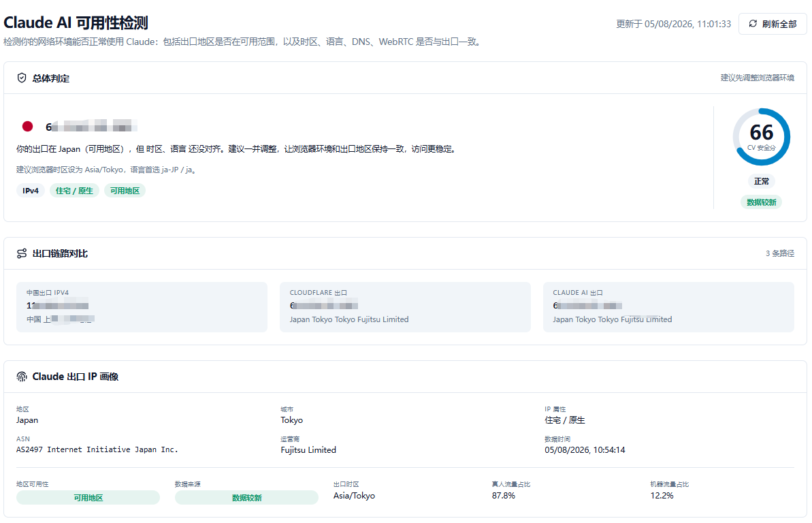Screen dimensions: 812x523
Task: Click the 出口链路对比 section heading
Action: coord(60,253)
